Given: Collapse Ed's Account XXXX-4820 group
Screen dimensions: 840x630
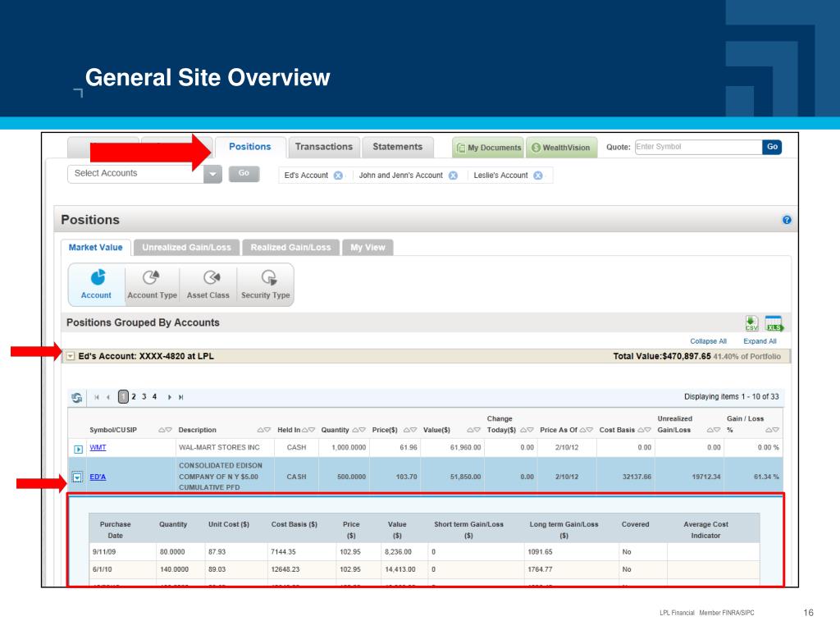Looking at the screenshot, I should click(x=71, y=356).
